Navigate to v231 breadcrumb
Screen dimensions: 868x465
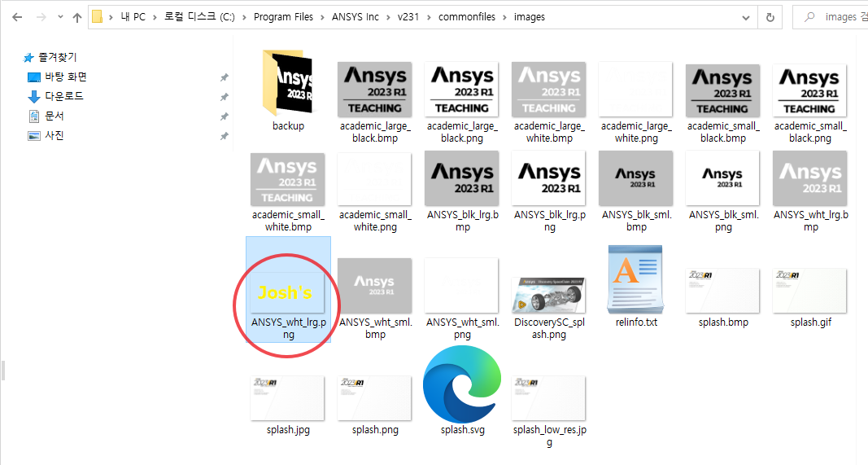pyautogui.click(x=408, y=17)
